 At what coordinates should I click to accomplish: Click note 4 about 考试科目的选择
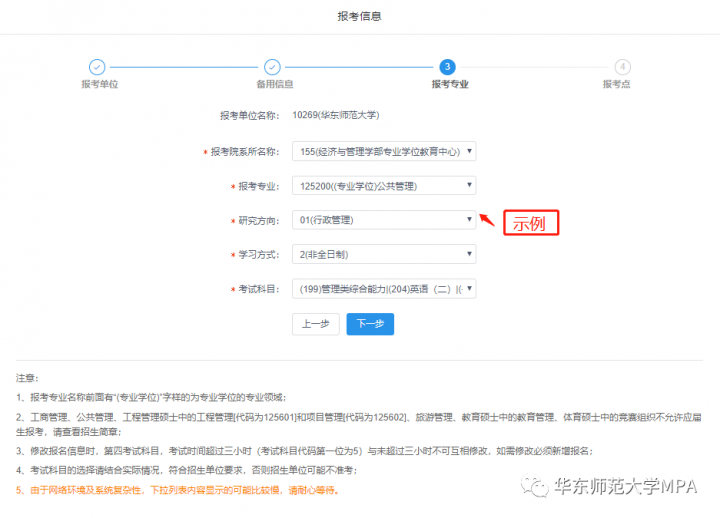click(x=186, y=471)
